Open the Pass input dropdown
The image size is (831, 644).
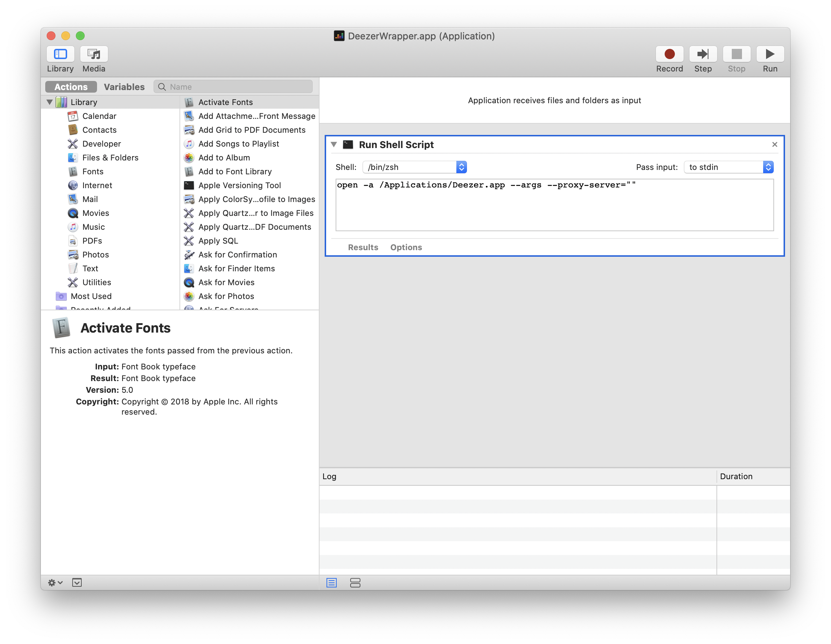(728, 167)
